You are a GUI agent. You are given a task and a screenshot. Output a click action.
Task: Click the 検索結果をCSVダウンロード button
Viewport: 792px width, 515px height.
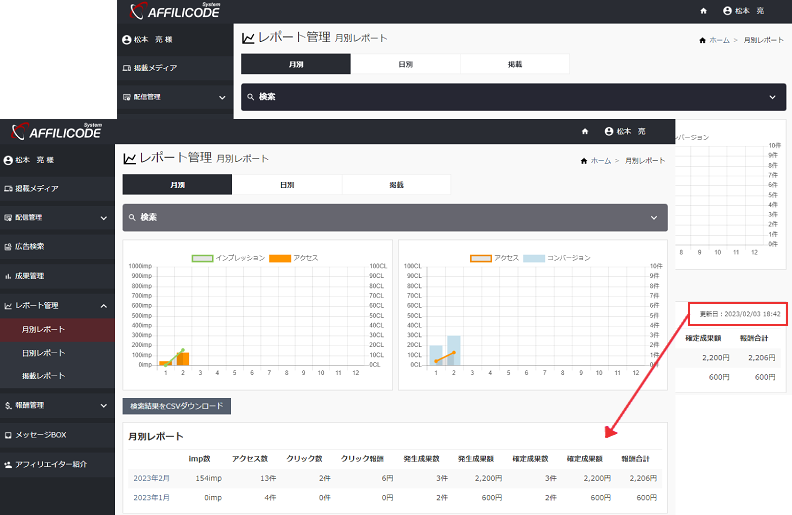point(177,406)
